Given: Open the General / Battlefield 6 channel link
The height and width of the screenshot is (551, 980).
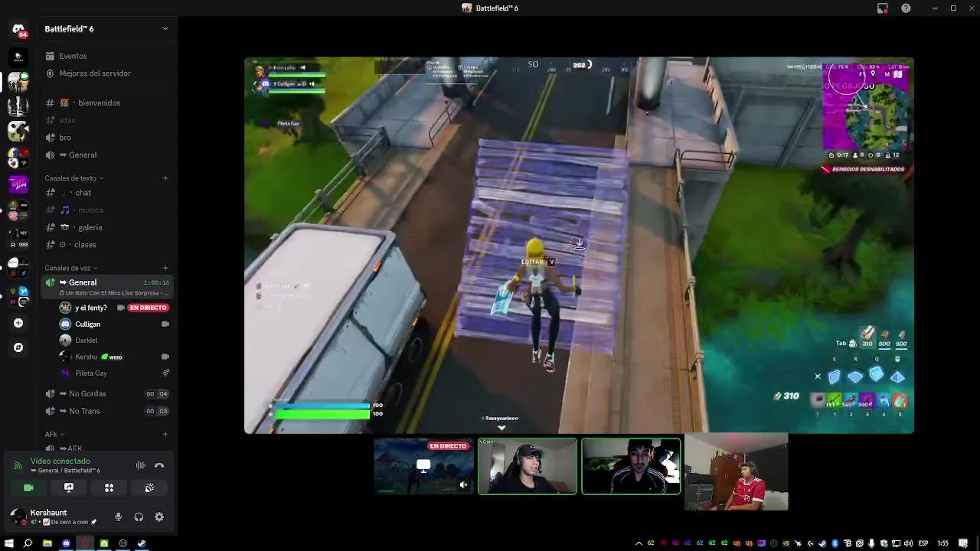Looking at the screenshot, I should tap(65, 471).
